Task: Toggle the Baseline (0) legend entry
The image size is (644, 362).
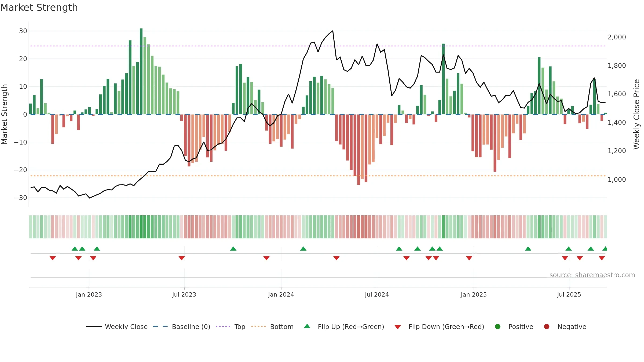Action: (182, 327)
